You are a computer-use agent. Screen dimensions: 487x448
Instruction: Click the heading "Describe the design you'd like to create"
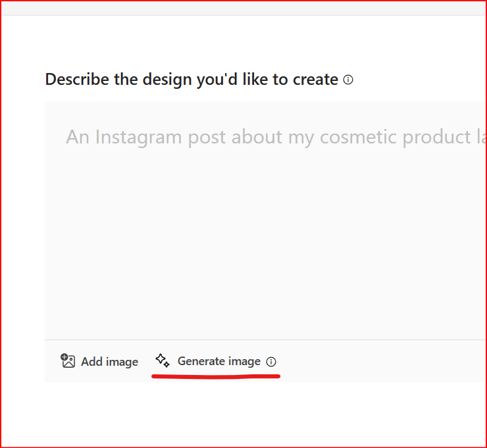tap(192, 80)
